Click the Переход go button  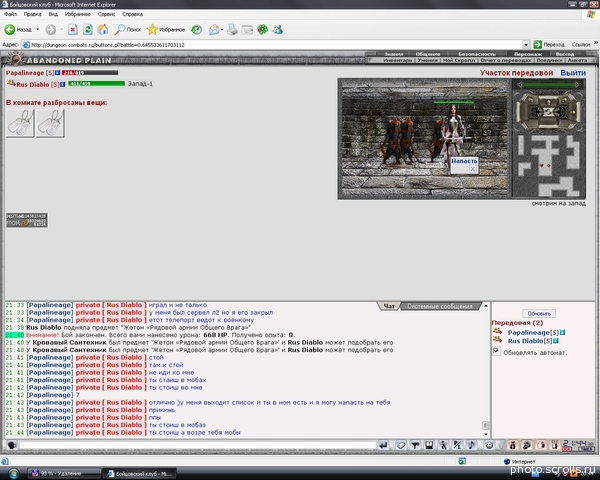pyautogui.click(x=549, y=45)
